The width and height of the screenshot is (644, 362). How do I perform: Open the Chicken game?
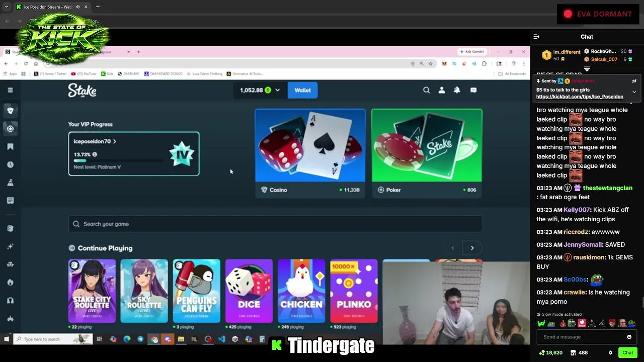(x=301, y=291)
